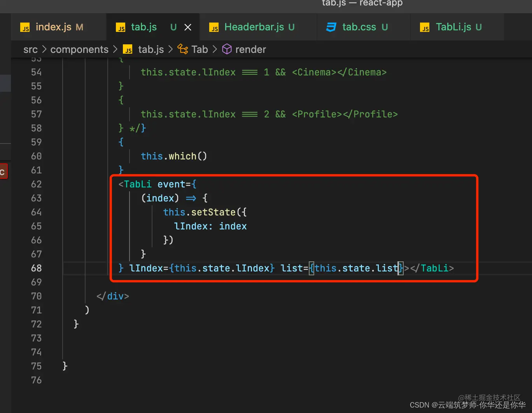Close the tab.js editor tab
This screenshot has height=413, width=532.
(x=188, y=27)
